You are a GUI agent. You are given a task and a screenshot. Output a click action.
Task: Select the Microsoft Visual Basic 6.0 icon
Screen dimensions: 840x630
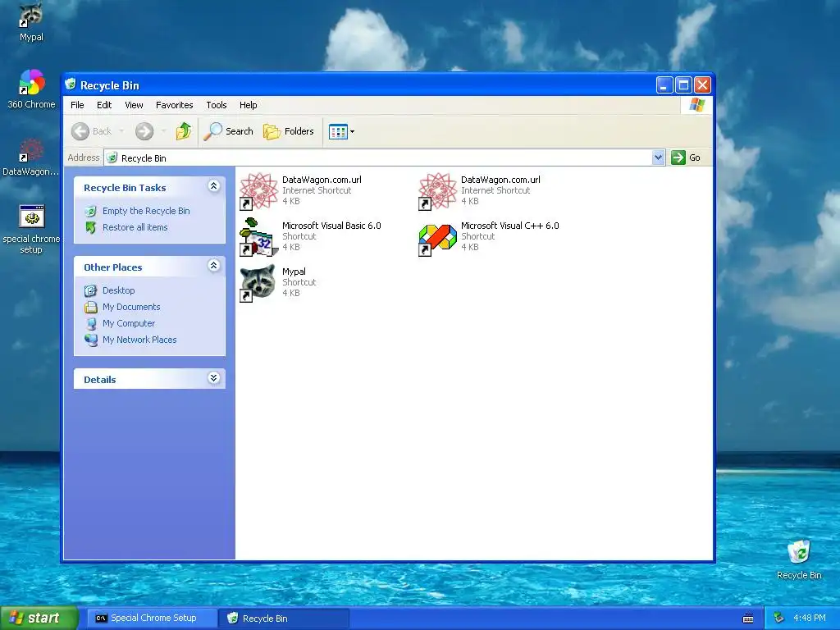[x=258, y=237]
